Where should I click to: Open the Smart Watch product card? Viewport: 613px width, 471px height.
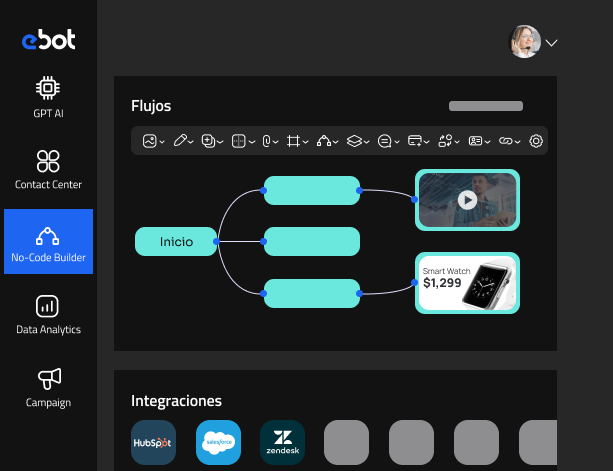(467, 283)
